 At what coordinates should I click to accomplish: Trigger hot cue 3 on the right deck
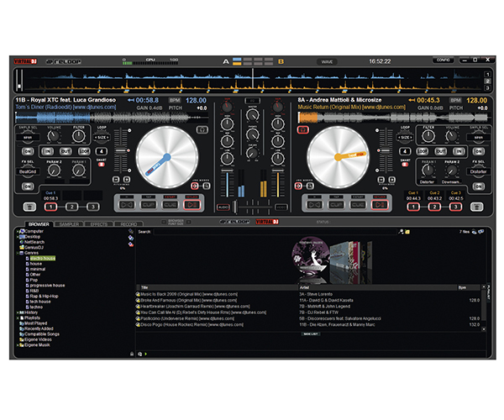(456, 207)
